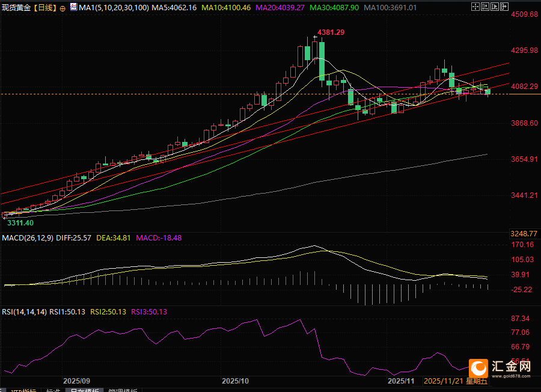Click the circled plus symbol beside 日线
This screenshot has height=392, width=541.
click(x=63, y=8)
